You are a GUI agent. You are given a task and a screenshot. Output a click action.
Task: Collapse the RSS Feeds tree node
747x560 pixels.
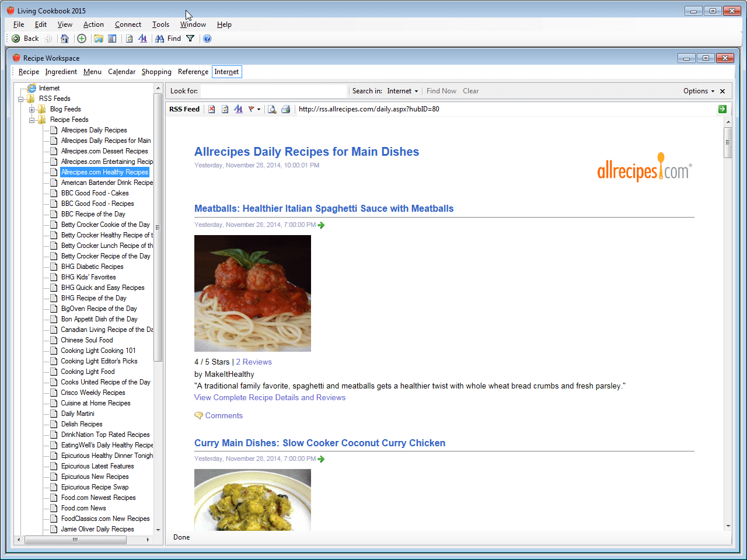coord(20,99)
